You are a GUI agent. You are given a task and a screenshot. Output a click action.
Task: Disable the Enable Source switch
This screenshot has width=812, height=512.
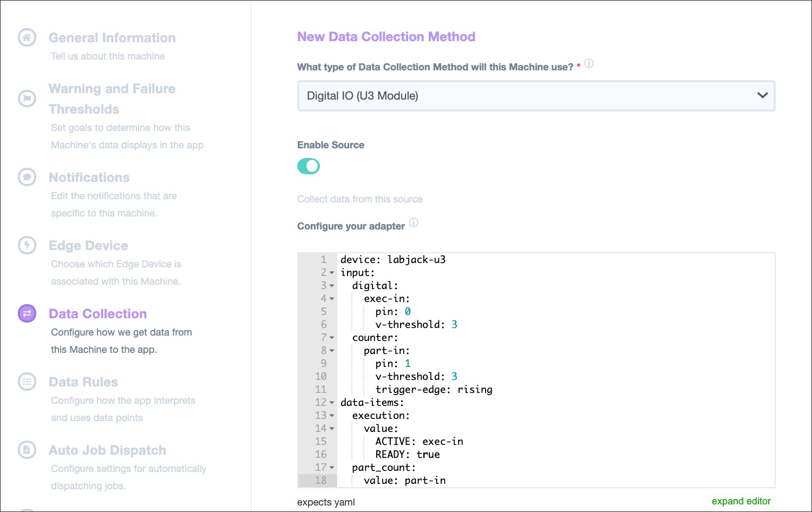click(x=309, y=166)
